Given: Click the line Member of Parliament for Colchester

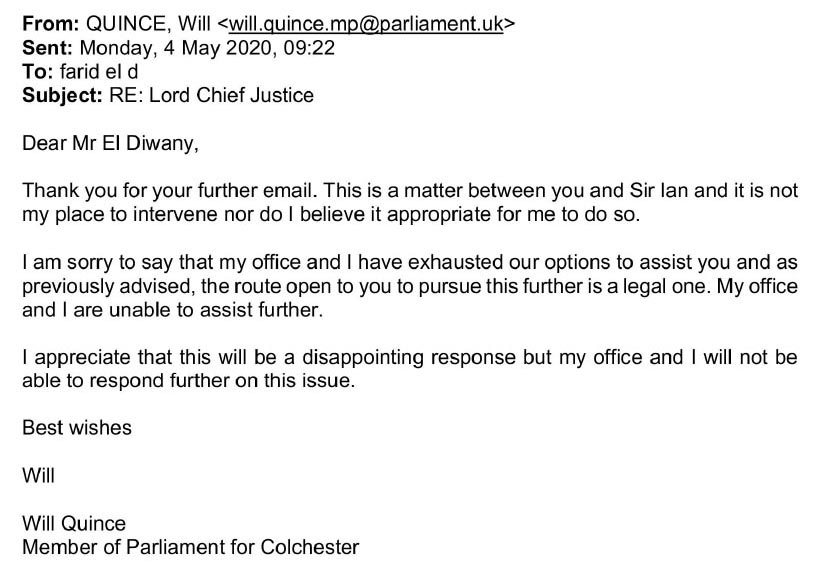Looking at the screenshot, I should point(191,548).
